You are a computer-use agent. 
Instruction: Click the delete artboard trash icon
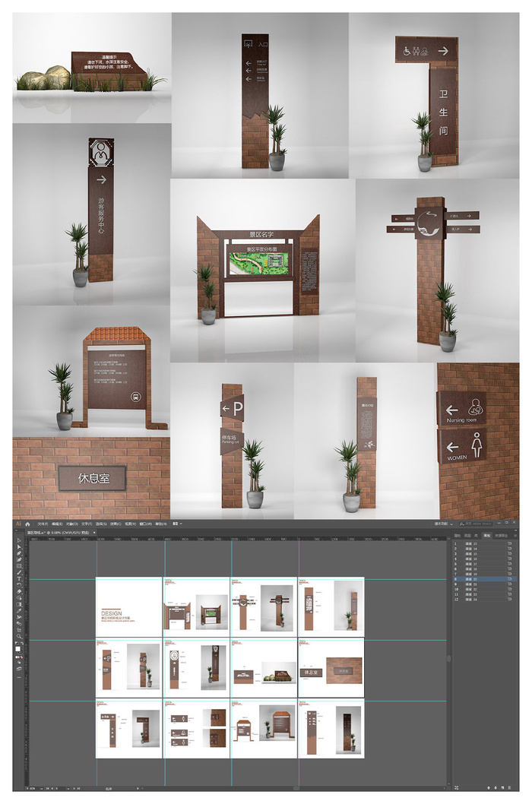(x=509, y=787)
